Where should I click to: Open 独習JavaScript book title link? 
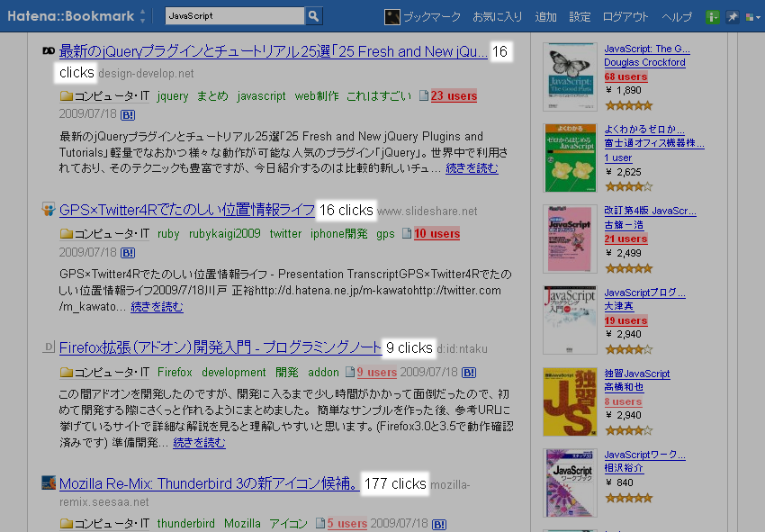636,374
